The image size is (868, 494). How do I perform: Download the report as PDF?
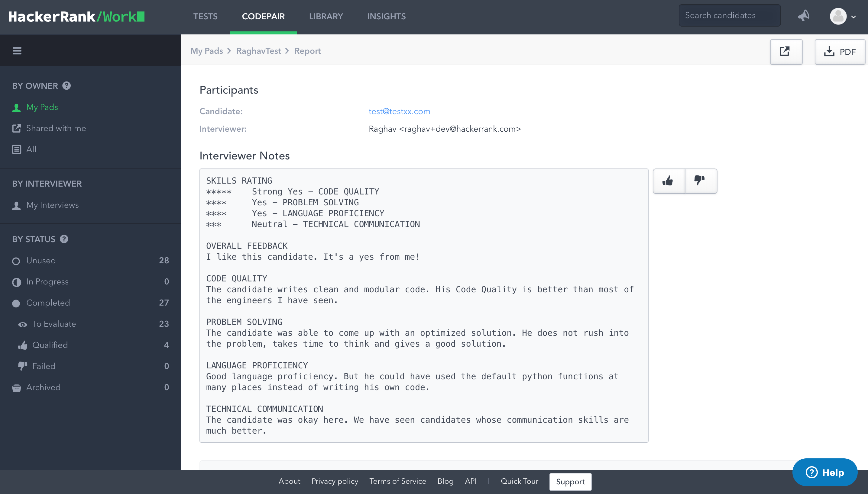840,52
